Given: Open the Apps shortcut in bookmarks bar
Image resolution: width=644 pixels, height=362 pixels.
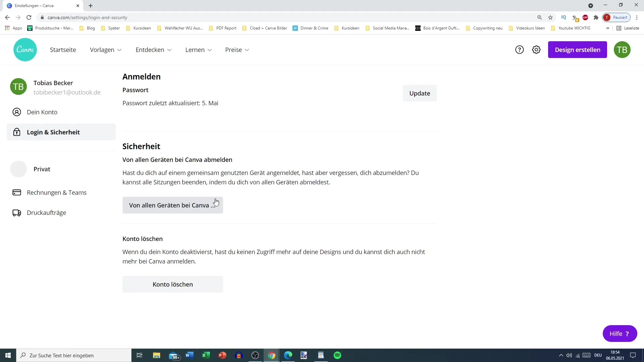Looking at the screenshot, I should click(x=13, y=28).
